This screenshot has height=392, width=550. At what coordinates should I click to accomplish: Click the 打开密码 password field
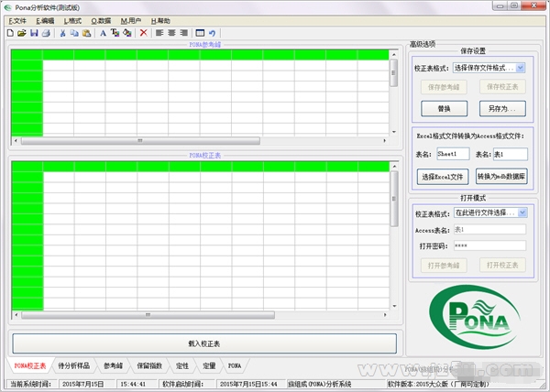(490, 245)
